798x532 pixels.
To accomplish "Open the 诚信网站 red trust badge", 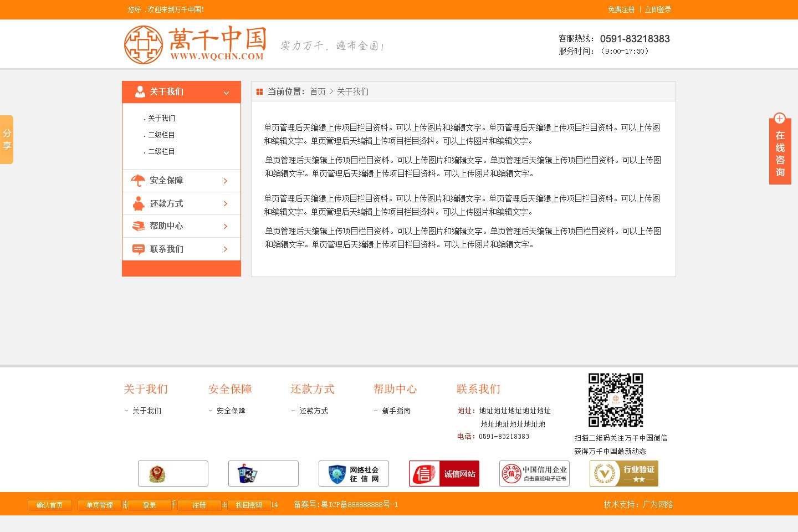I will tap(444, 474).
